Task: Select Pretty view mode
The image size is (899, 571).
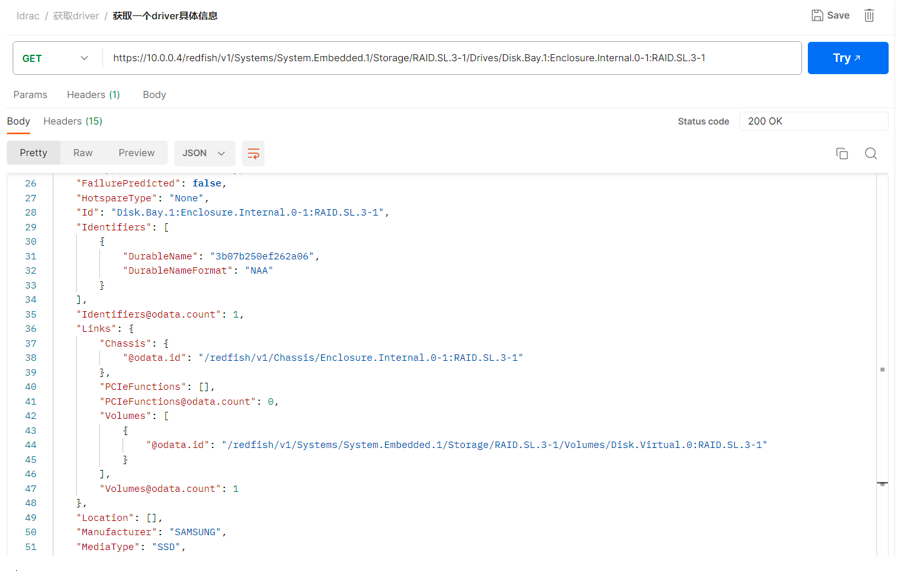Action: [33, 153]
